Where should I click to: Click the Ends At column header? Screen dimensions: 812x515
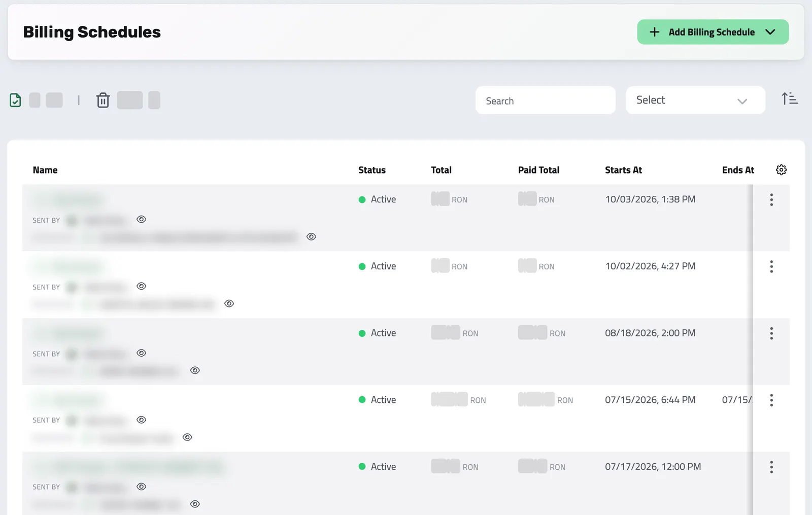pos(738,170)
